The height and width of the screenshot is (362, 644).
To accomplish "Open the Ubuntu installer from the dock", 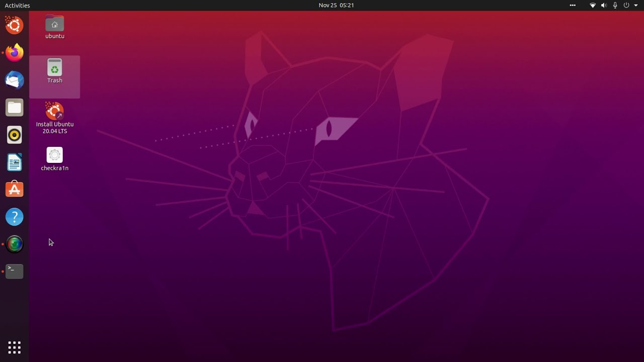I will pyautogui.click(x=14, y=25).
